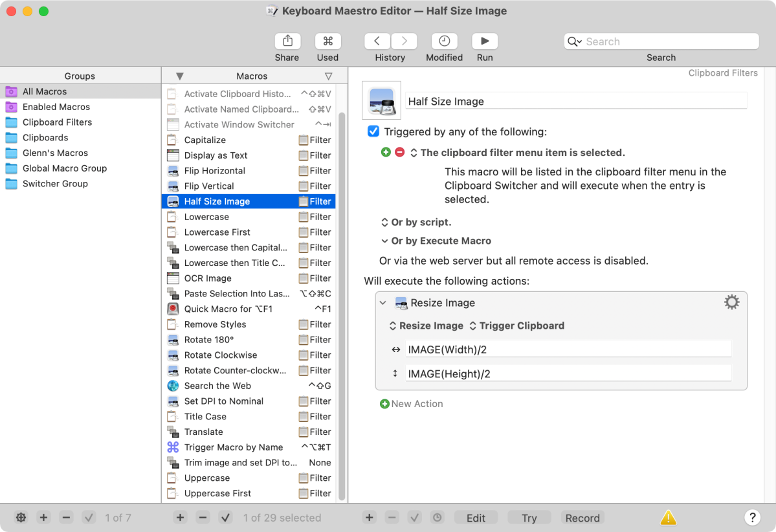
Task: Click the search magnifier dropdown icon
Action: point(574,41)
